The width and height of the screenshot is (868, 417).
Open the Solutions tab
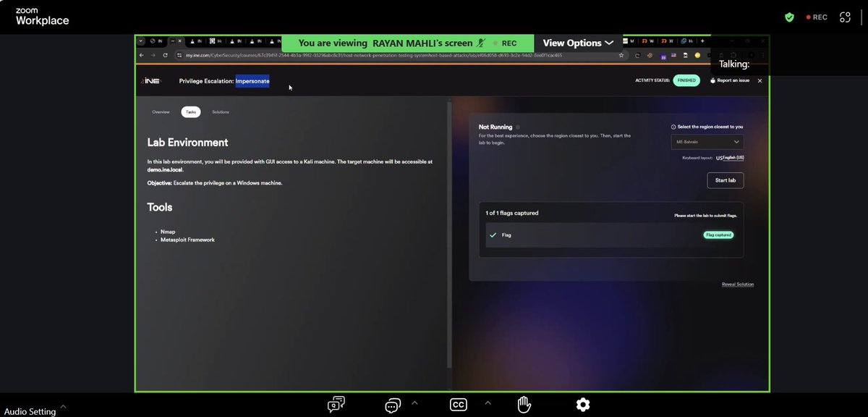tap(221, 112)
